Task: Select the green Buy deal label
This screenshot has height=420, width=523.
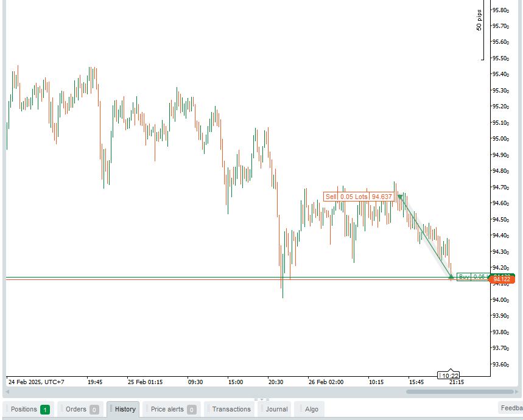Action: pos(472,277)
